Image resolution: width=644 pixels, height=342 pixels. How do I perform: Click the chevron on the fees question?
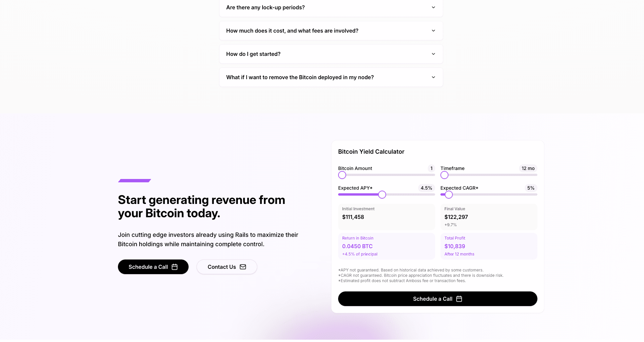coord(433,30)
